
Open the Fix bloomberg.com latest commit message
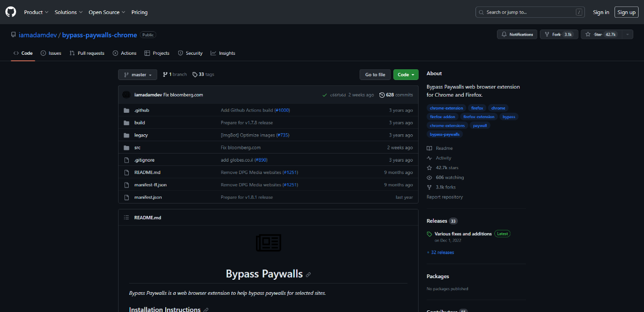pyautogui.click(x=183, y=95)
